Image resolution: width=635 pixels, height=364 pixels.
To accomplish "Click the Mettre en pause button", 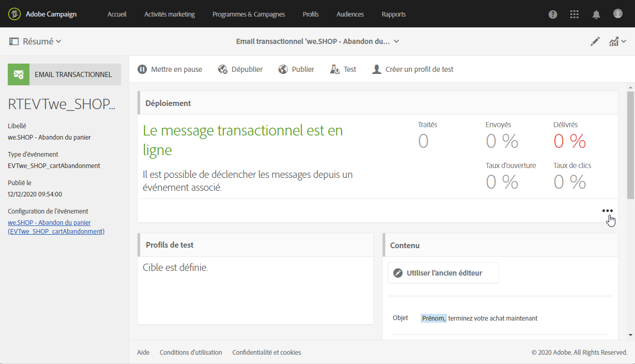I will click(170, 69).
